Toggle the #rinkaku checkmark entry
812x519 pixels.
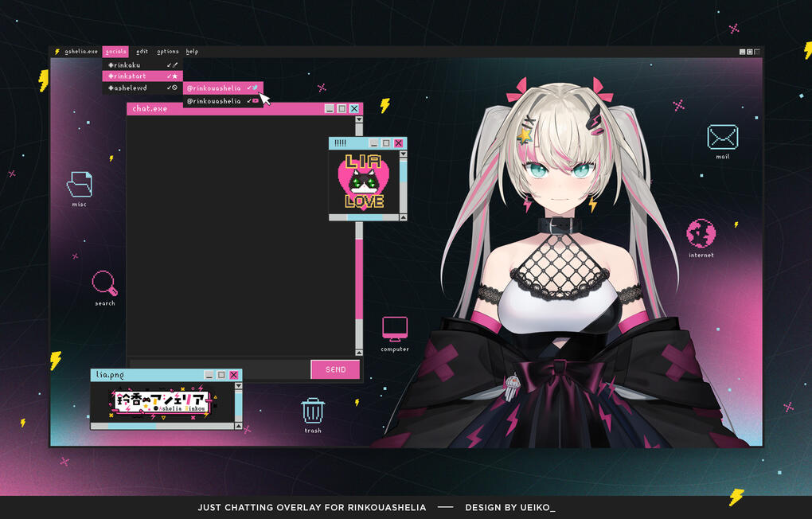[142, 64]
